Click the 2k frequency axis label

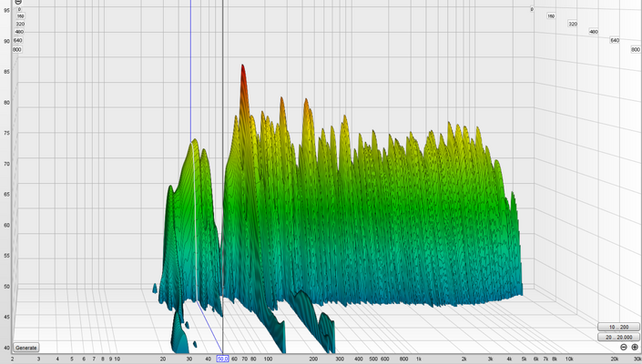coord(464,359)
